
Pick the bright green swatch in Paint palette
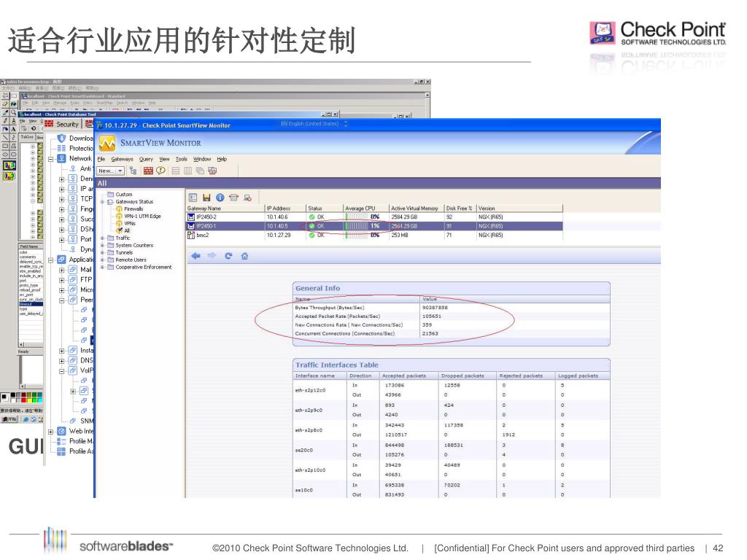pyautogui.click(x=34, y=400)
